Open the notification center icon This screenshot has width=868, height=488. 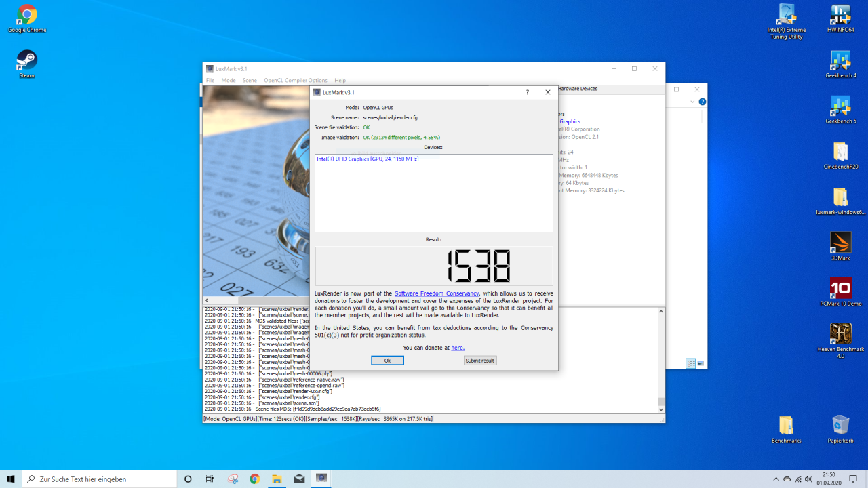pyautogui.click(x=853, y=479)
